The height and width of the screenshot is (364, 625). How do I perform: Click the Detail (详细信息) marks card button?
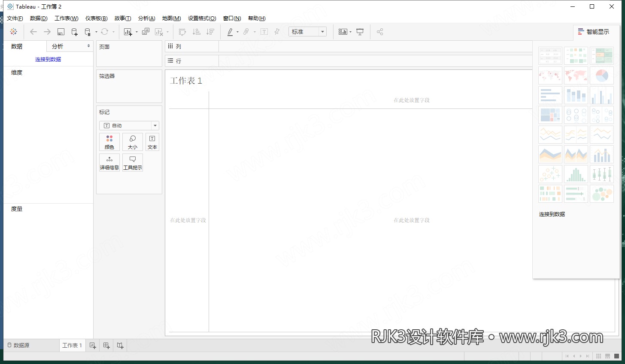tap(109, 162)
